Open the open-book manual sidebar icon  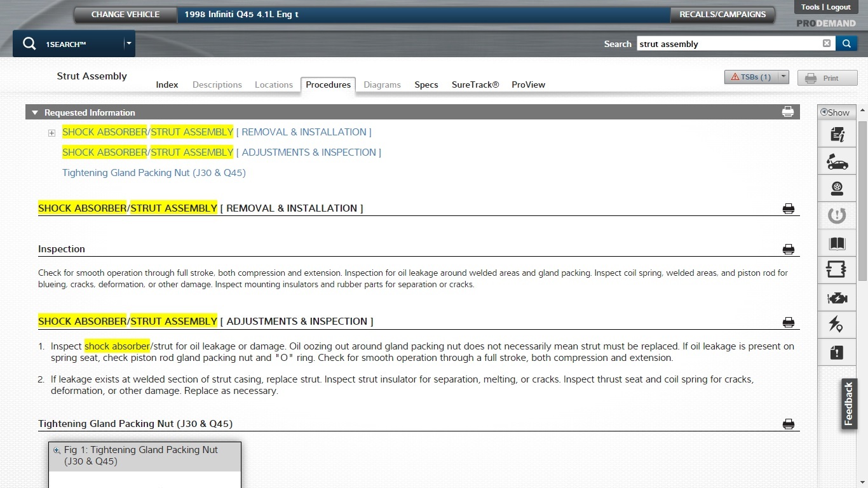click(x=837, y=243)
